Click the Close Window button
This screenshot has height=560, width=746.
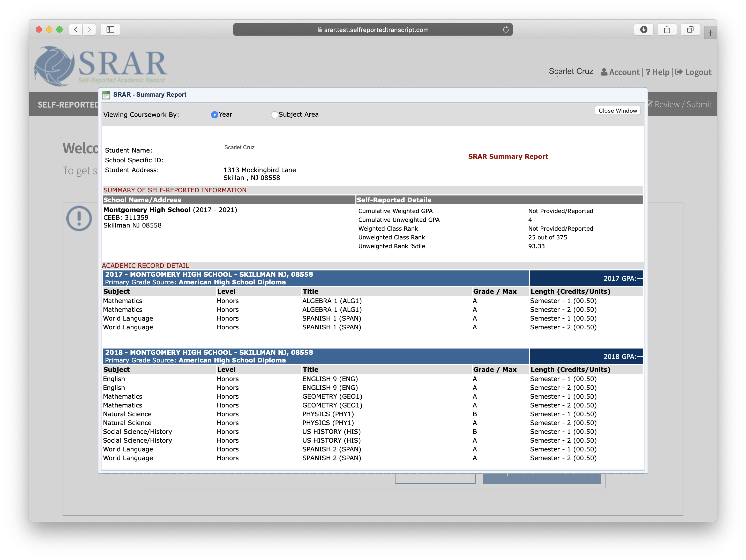tap(617, 111)
